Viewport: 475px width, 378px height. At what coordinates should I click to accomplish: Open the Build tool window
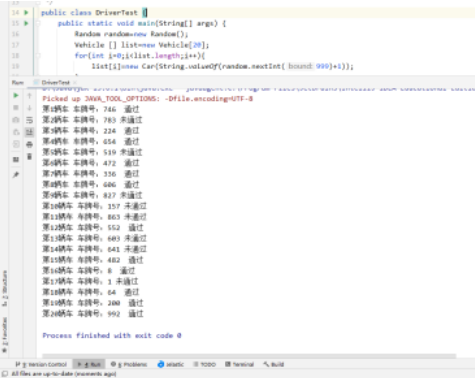[x=274, y=364]
